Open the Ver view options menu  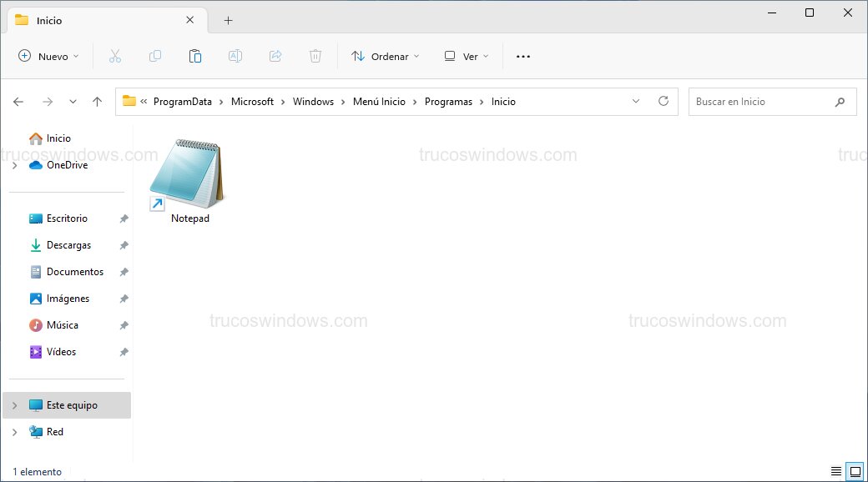pyautogui.click(x=467, y=56)
